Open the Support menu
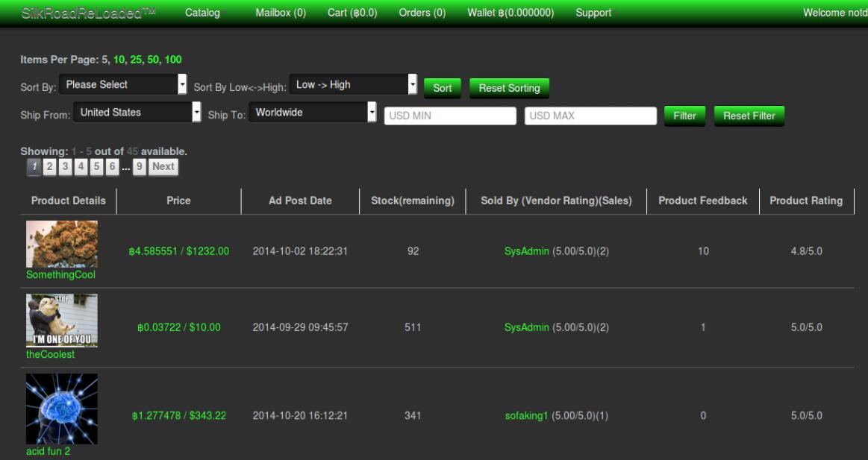The height and width of the screenshot is (460, 868). click(593, 13)
